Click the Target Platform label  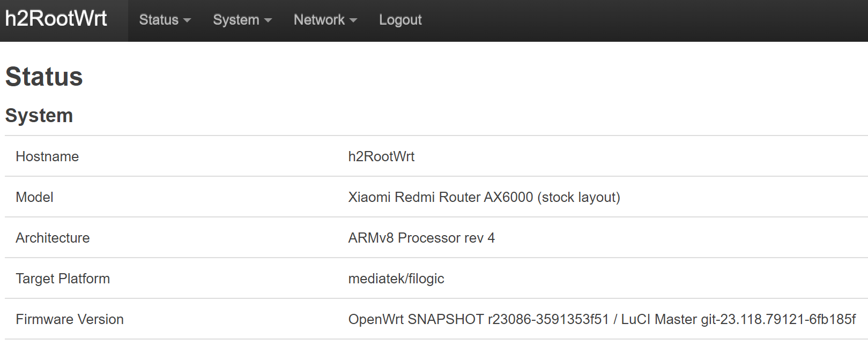(x=63, y=279)
